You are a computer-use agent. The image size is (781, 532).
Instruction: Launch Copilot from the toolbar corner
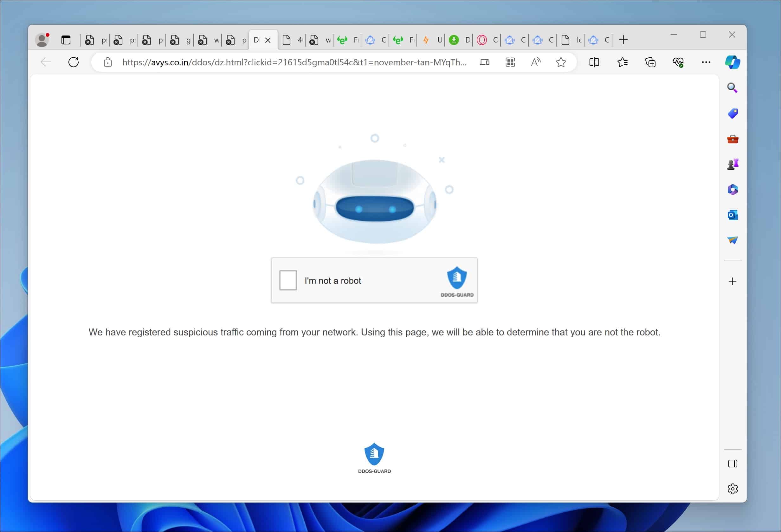coord(732,62)
